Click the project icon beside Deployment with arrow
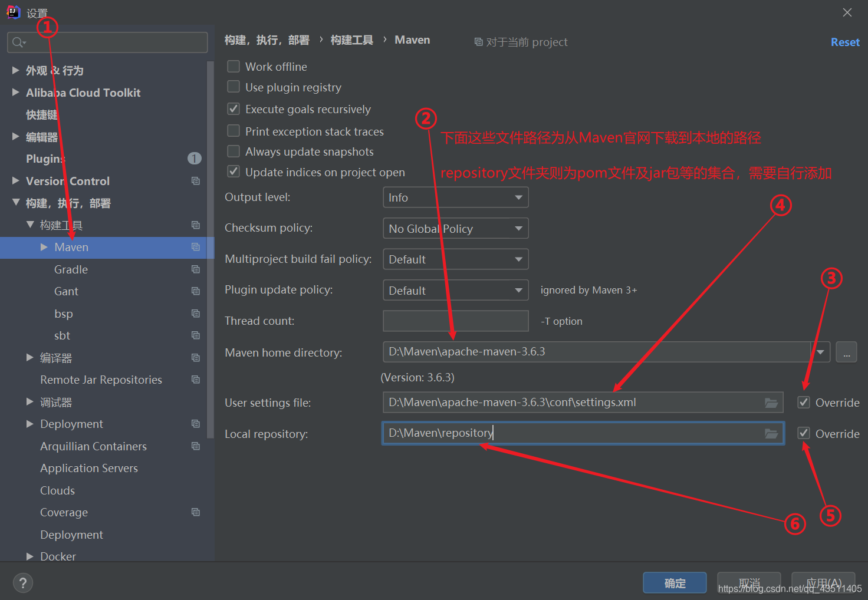The height and width of the screenshot is (600, 868). tap(196, 424)
